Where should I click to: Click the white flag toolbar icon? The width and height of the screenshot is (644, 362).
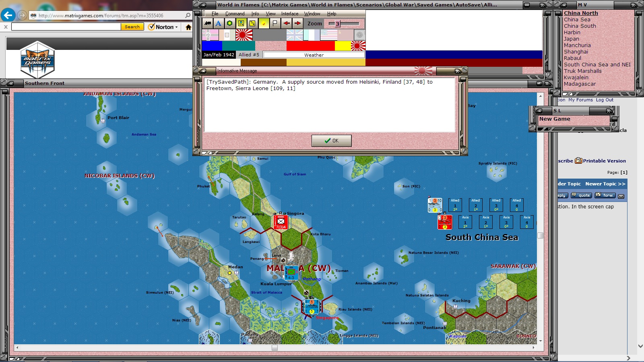point(275,23)
